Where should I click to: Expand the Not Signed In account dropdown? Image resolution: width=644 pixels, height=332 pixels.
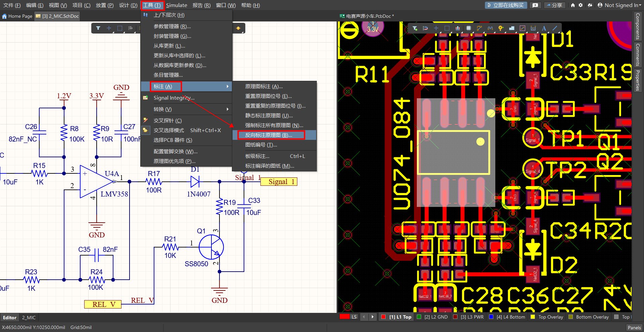point(621,5)
